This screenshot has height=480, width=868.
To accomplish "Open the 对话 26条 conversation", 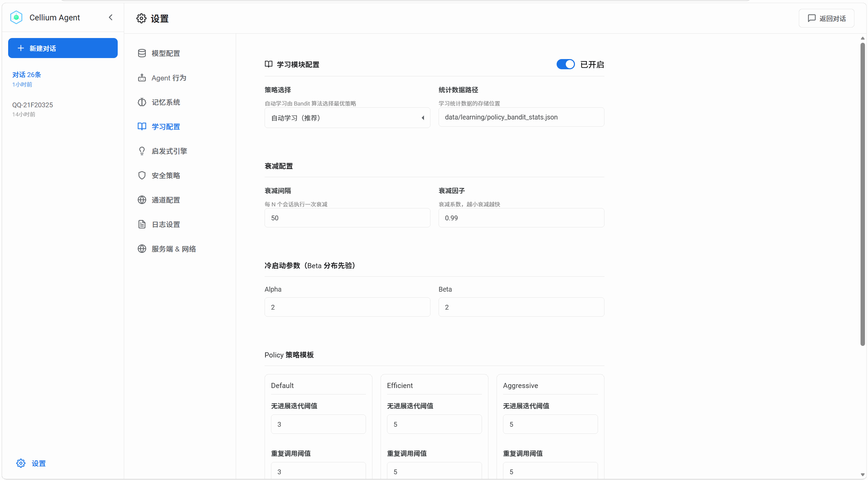I will (x=63, y=79).
